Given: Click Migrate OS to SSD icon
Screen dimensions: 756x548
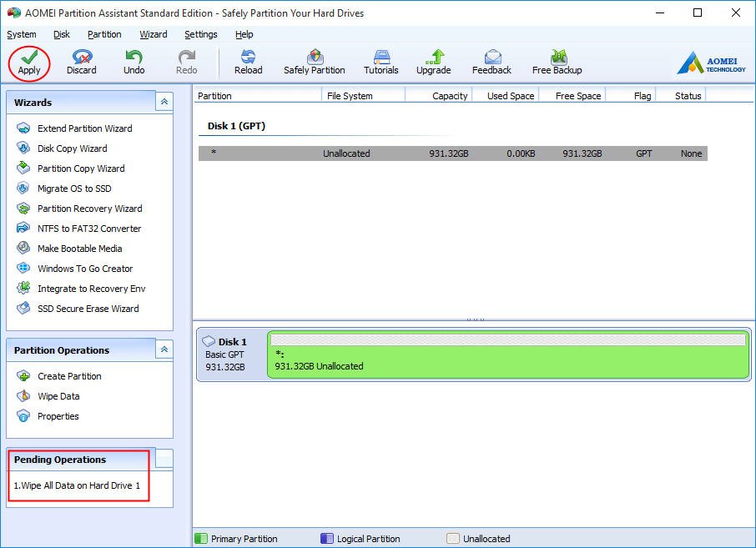Looking at the screenshot, I should point(23,188).
